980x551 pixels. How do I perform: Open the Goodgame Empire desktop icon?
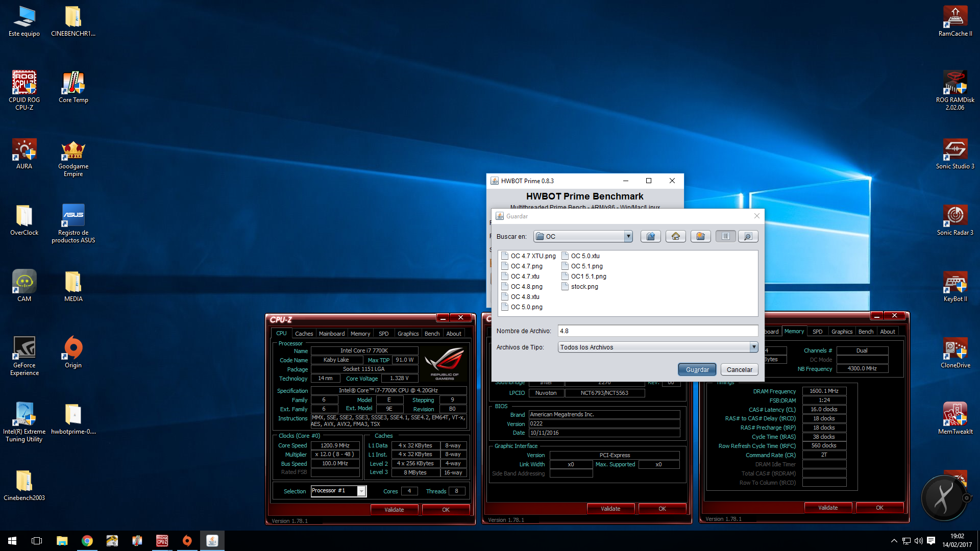73,158
